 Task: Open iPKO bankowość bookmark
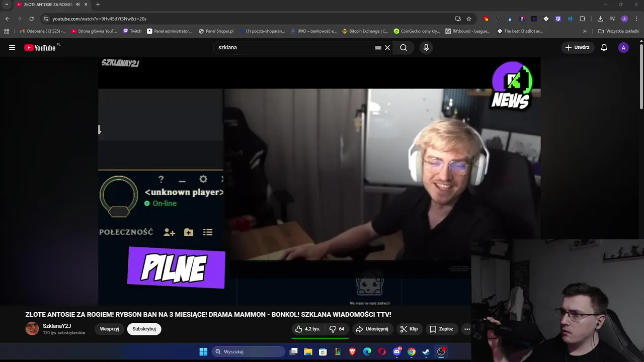pyautogui.click(x=313, y=31)
